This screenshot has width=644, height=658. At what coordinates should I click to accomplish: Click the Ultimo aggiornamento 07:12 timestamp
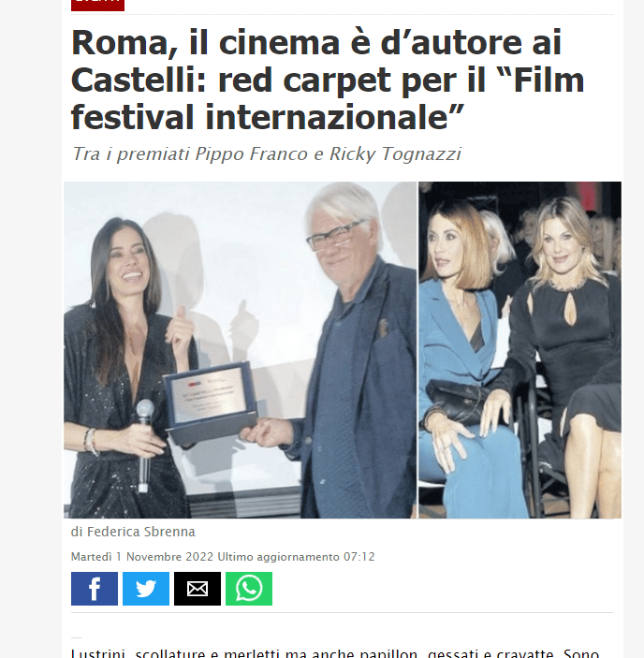click(296, 557)
